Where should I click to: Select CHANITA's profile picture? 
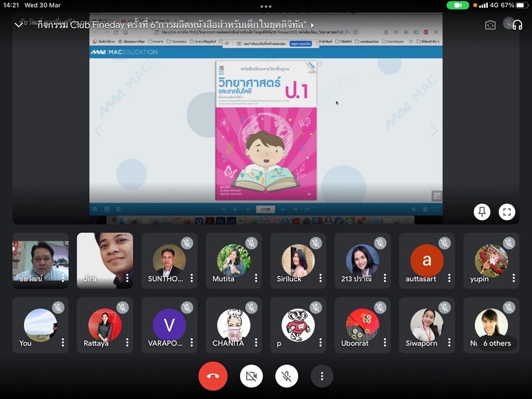pyautogui.click(x=234, y=324)
